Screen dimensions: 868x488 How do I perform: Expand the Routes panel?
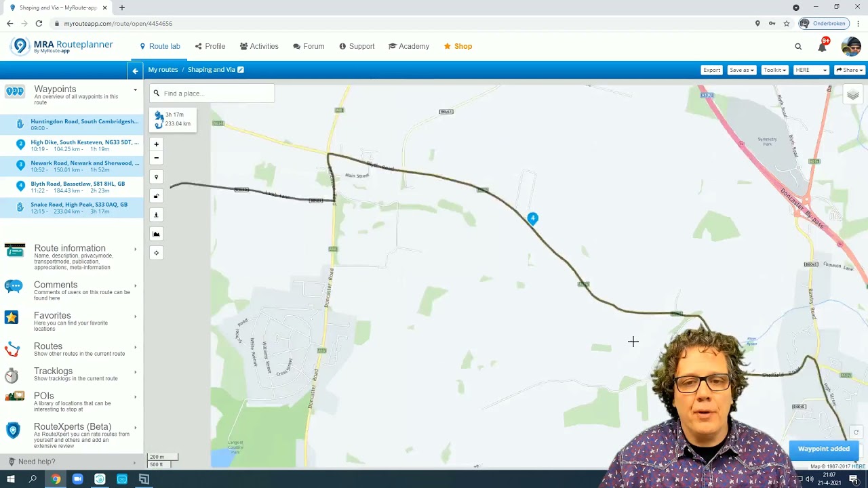(x=72, y=349)
